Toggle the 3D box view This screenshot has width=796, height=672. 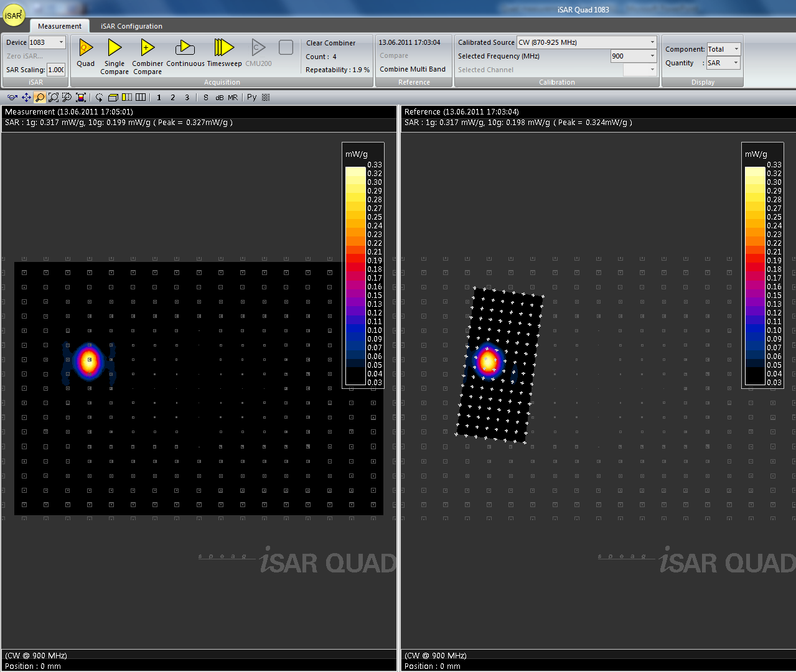[113, 97]
